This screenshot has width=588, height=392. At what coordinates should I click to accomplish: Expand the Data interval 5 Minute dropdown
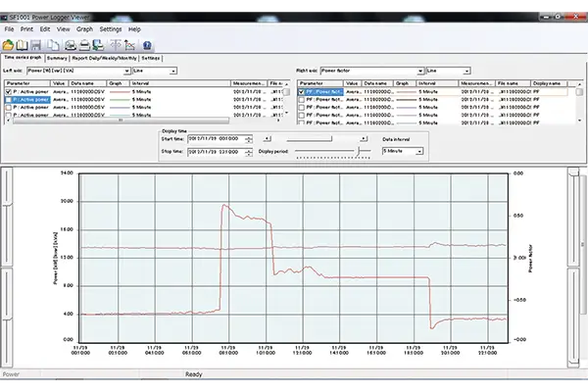pos(419,151)
